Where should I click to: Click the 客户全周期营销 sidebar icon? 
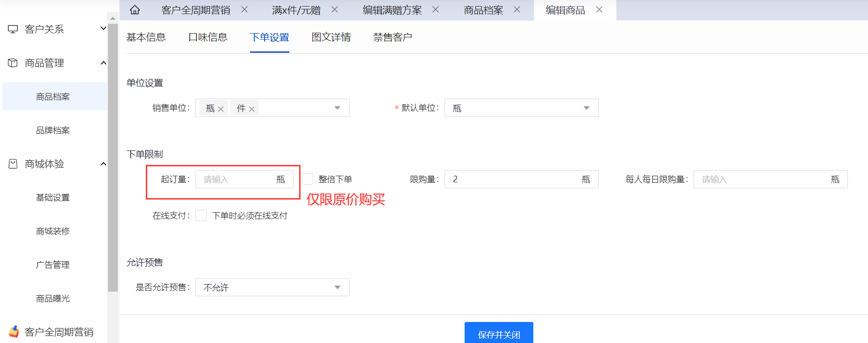point(14,332)
